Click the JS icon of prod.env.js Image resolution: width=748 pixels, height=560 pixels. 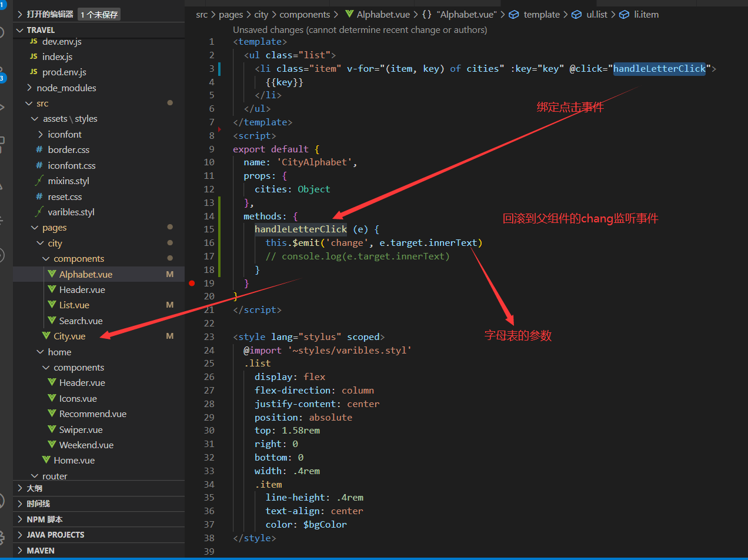point(33,72)
